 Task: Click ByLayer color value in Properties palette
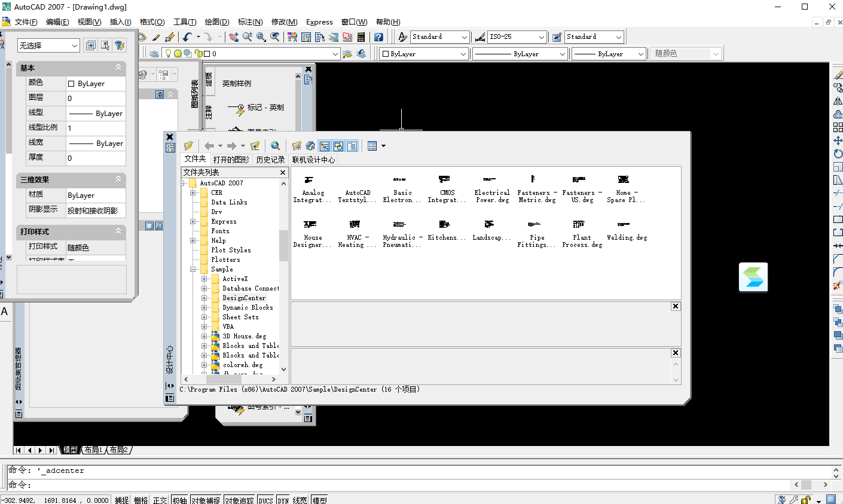point(96,84)
